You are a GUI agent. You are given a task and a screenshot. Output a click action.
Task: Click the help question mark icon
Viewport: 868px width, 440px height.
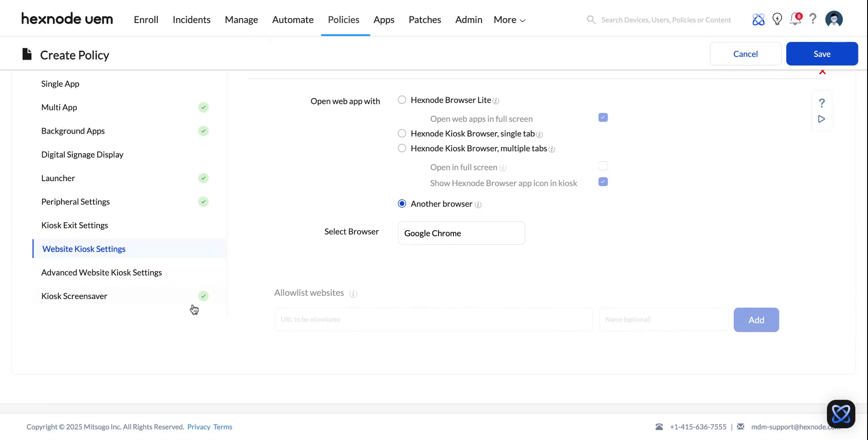(x=813, y=19)
